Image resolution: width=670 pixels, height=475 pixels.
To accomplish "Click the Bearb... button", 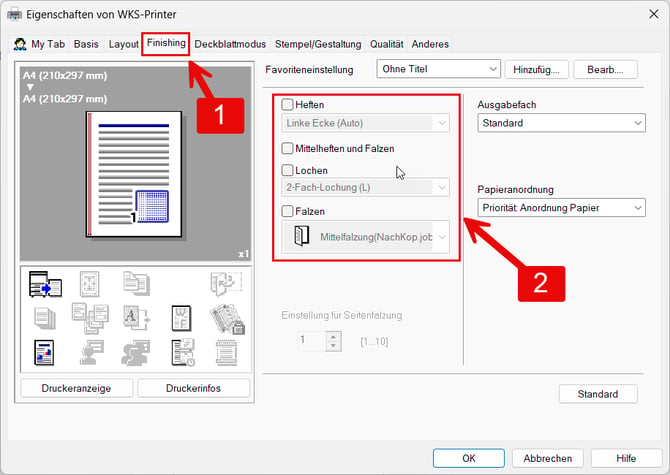I will click(x=605, y=70).
